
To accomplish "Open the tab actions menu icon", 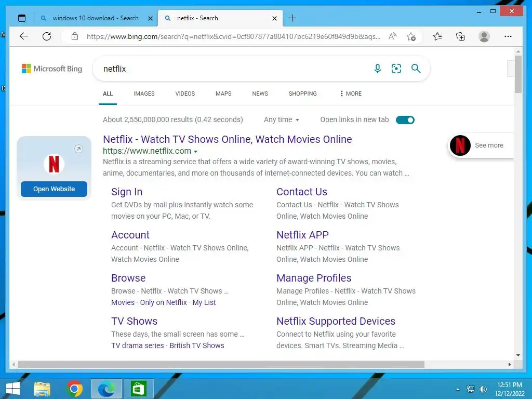I will pos(22,18).
